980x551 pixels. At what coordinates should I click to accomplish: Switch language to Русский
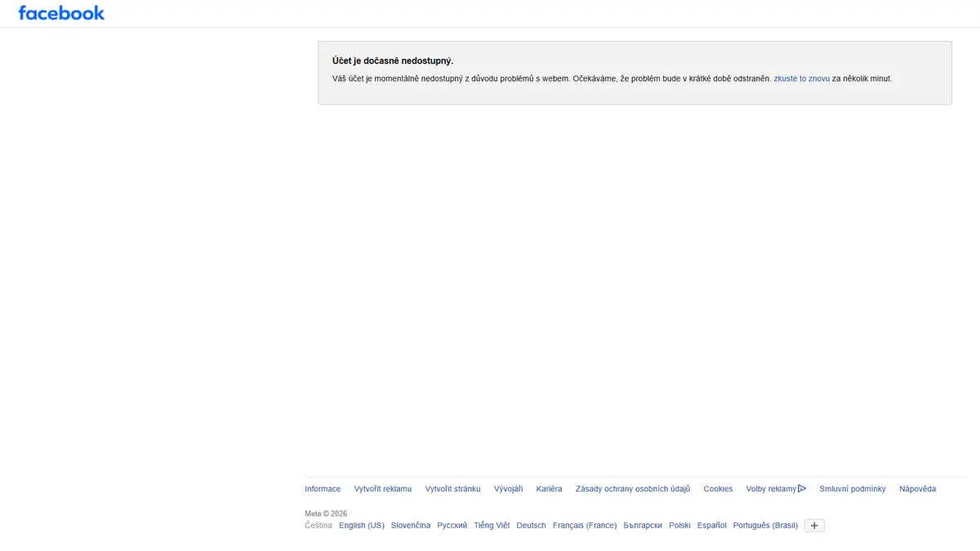pyautogui.click(x=452, y=526)
